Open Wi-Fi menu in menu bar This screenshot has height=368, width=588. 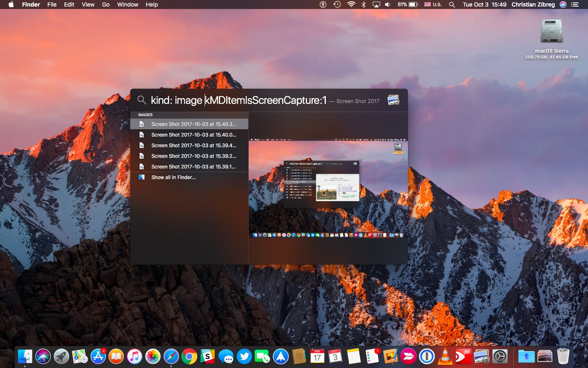click(x=351, y=4)
